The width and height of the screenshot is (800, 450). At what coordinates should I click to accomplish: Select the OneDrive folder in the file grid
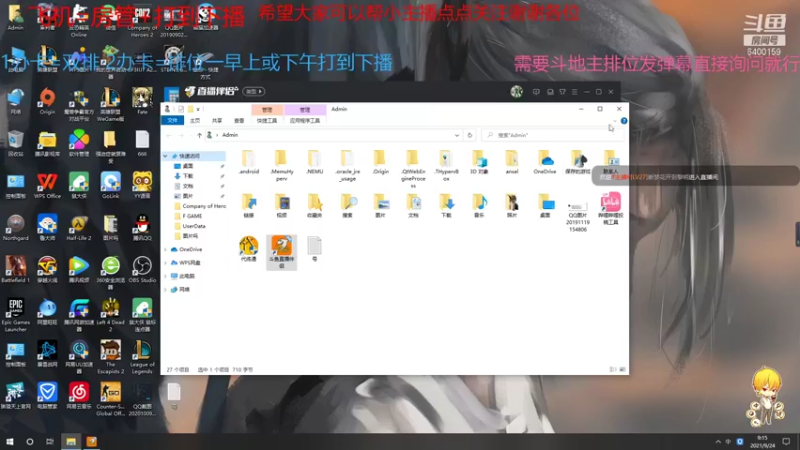[544, 163]
